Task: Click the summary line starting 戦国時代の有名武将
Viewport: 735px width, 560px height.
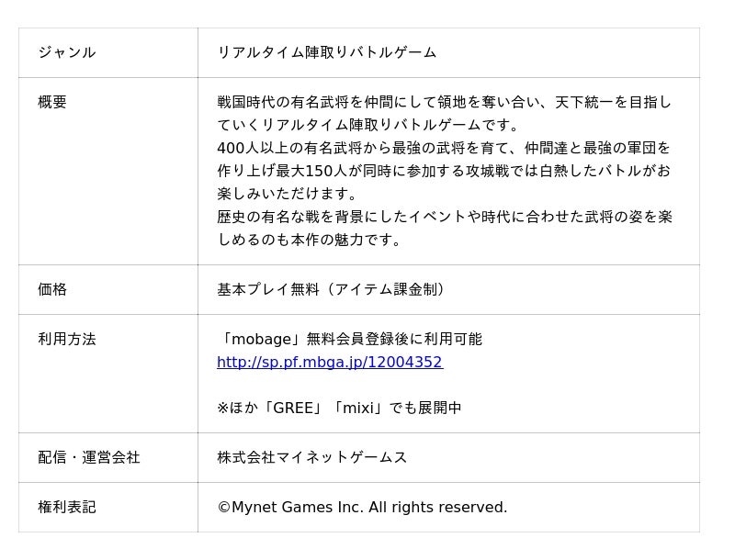Action: pos(444,102)
